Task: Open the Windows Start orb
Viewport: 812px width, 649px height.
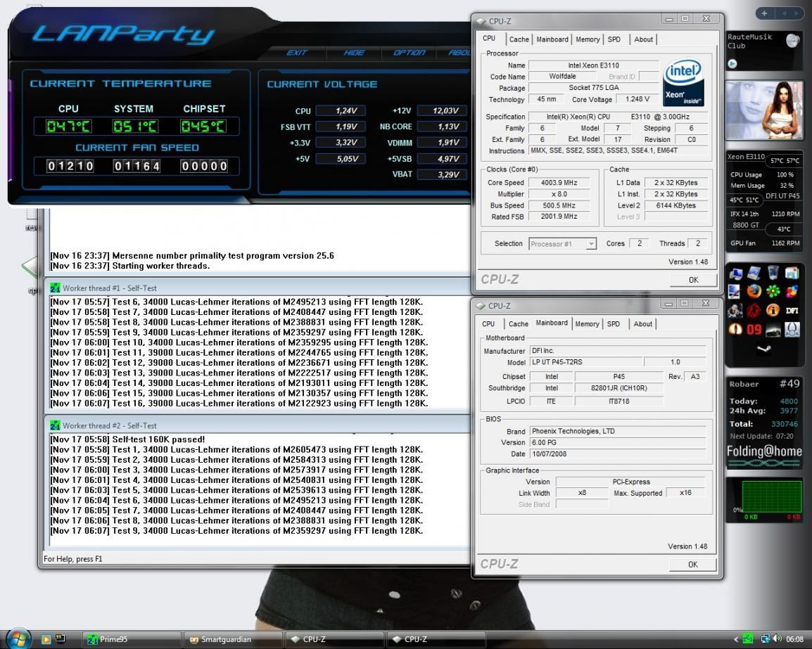Action: click(x=18, y=639)
